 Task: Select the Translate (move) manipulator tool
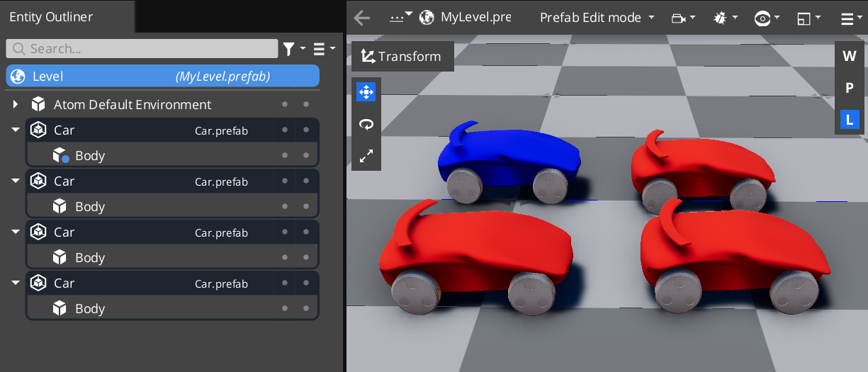[366, 92]
